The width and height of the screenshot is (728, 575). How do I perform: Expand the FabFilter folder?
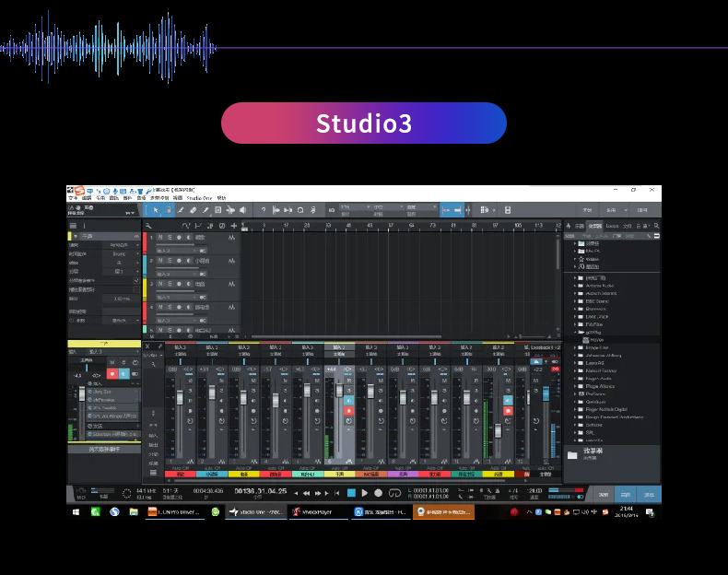click(575, 324)
